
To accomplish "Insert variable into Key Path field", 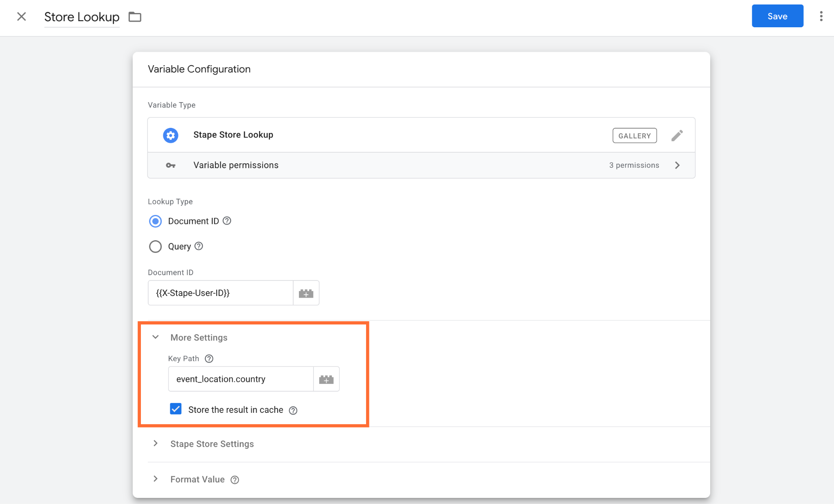I will 326,379.
